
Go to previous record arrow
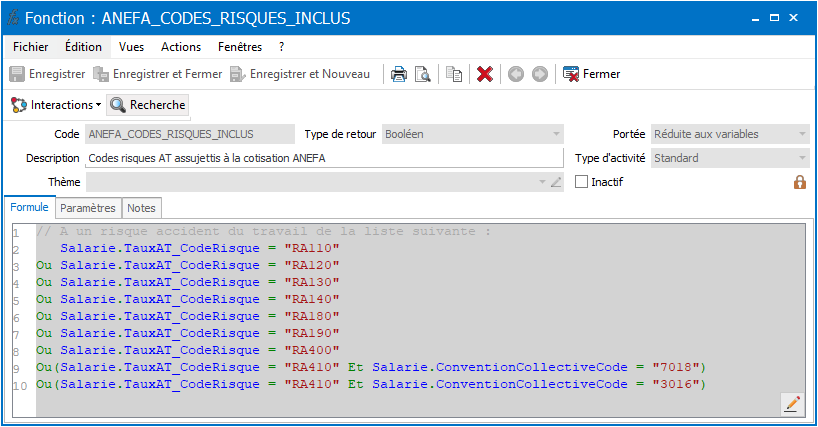[x=516, y=74]
